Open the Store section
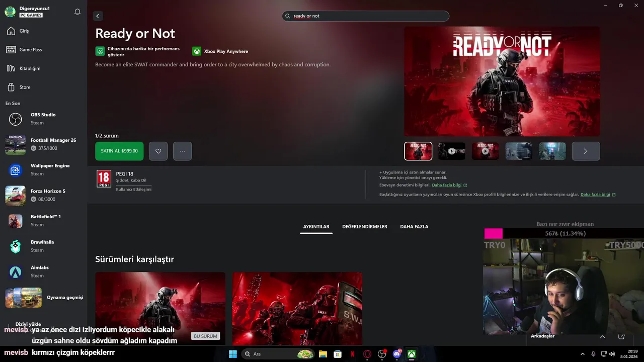 coord(43,87)
